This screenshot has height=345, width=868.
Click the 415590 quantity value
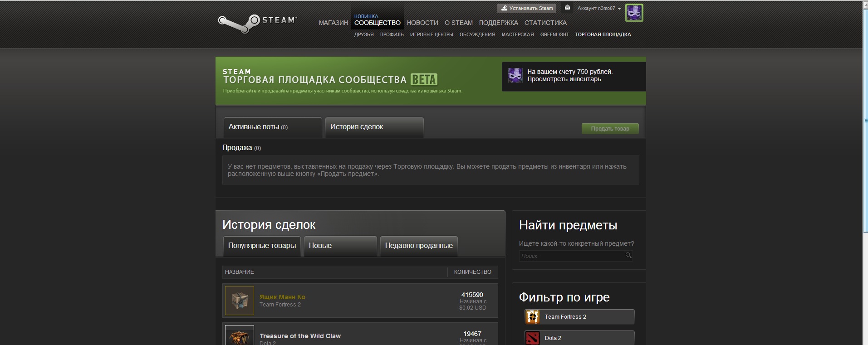point(472,295)
